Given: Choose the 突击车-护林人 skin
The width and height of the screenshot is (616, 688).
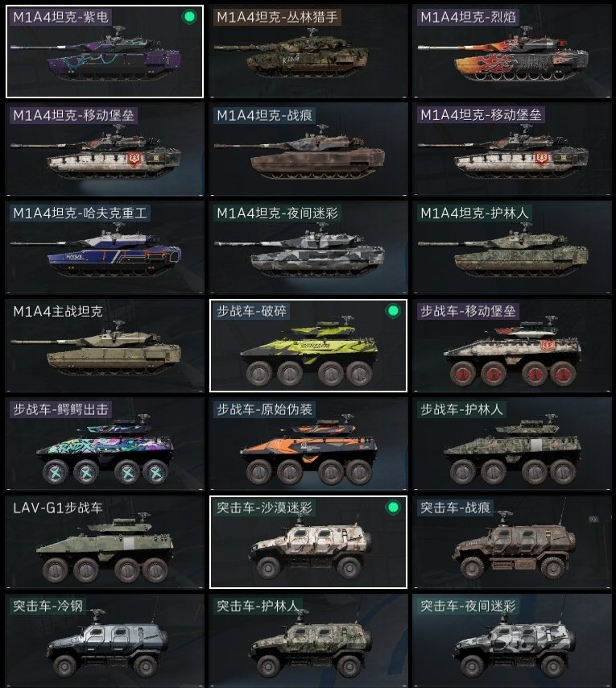Looking at the screenshot, I should tap(308, 640).
